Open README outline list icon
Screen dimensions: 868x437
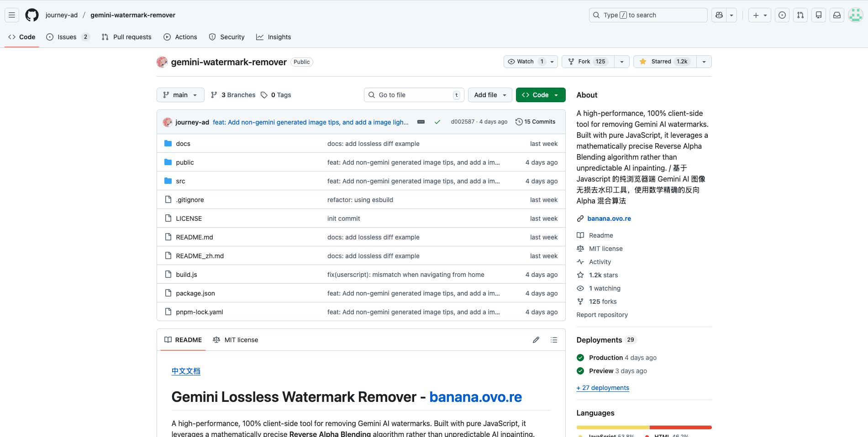(x=554, y=340)
